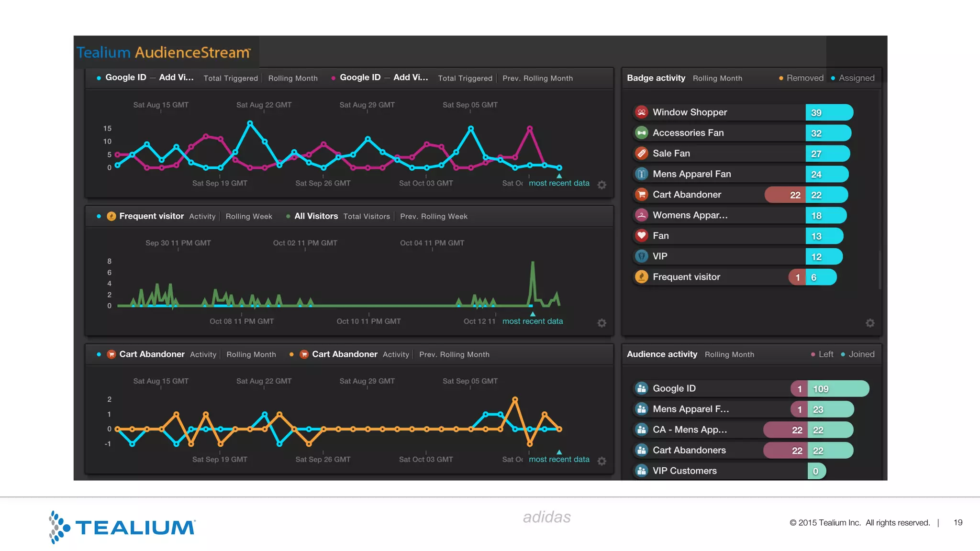The height and width of the screenshot is (551, 980).
Task: Click the Tealium AudienceStream logo
Action: pyautogui.click(x=164, y=53)
